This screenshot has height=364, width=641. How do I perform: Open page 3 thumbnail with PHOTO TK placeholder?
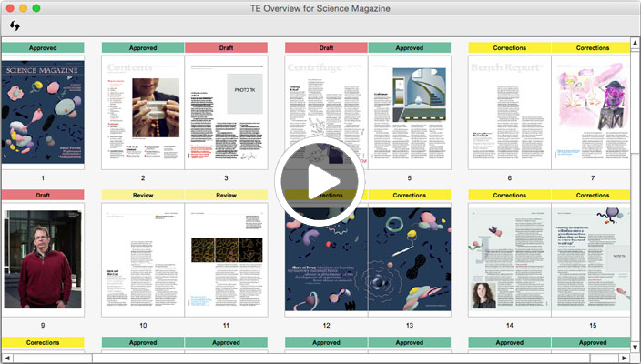click(x=226, y=112)
